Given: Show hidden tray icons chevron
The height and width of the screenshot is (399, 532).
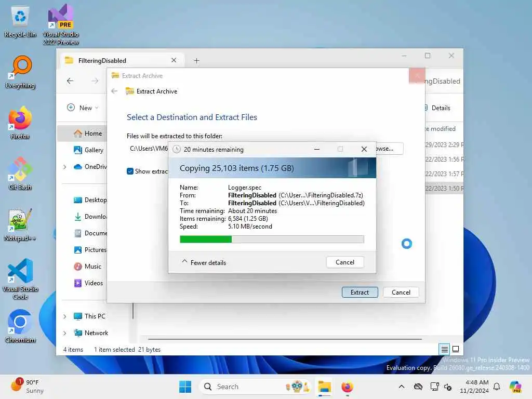Looking at the screenshot, I should pos(402,387).
